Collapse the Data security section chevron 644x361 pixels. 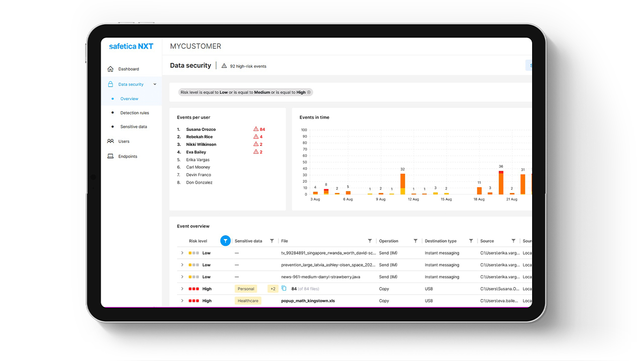(155, 84)
